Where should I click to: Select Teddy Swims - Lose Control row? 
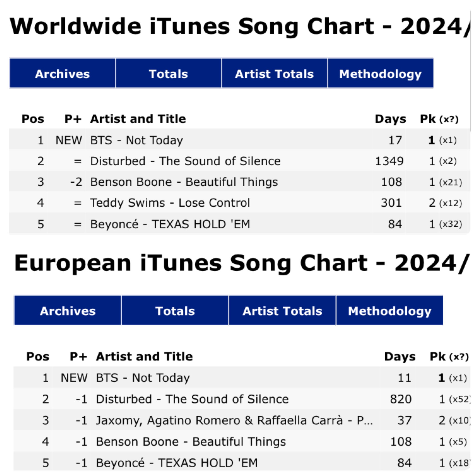point(239,203)
